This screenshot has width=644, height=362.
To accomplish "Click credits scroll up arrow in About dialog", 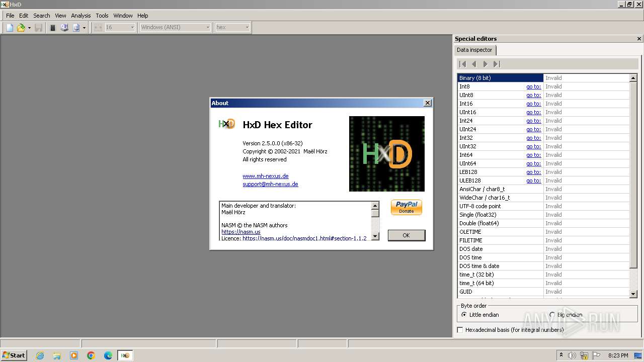I will [x=375, y=206].
